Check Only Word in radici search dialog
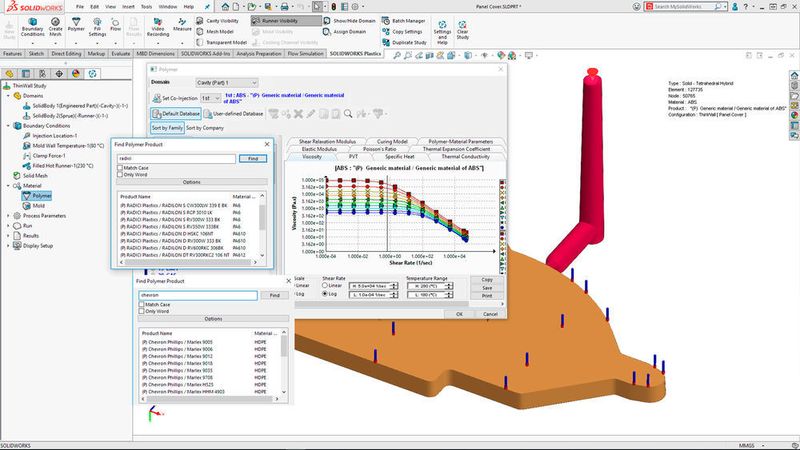This screenshot has width=800, height=450. pos(120,174)
